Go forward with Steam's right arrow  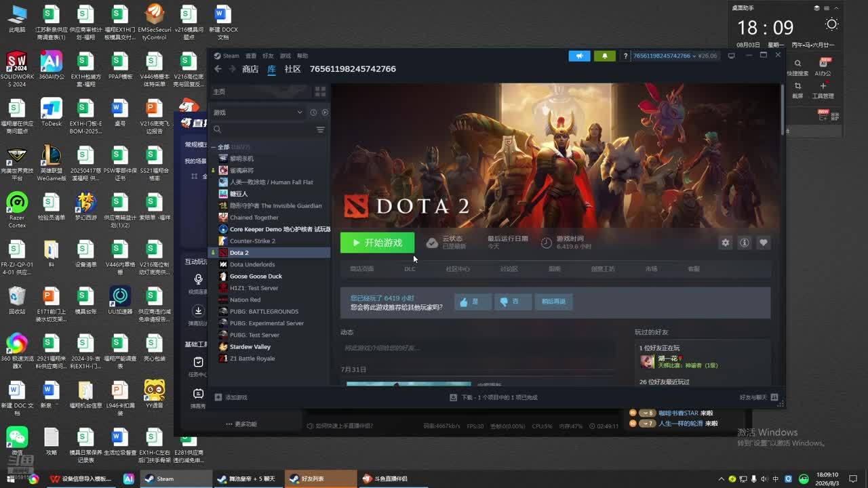[x=233, y=69]
